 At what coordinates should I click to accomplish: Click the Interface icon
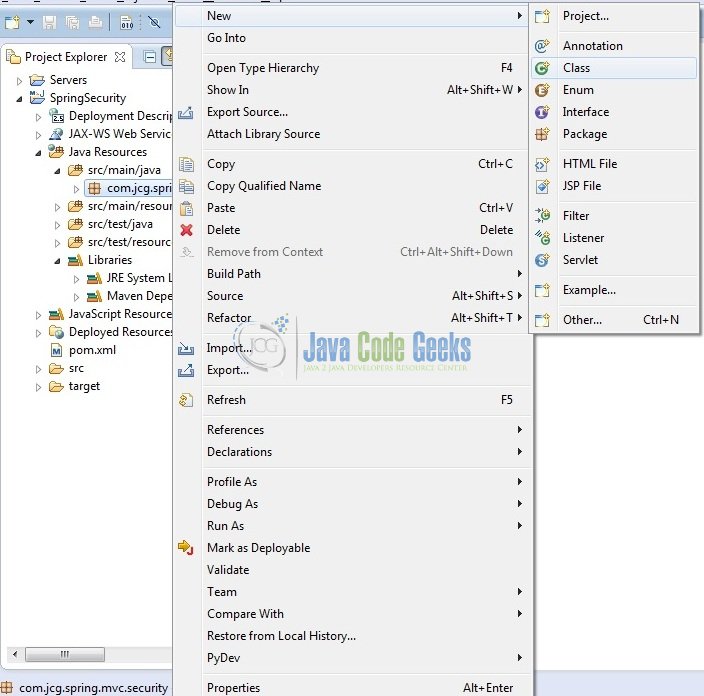[x=542, y=112]
